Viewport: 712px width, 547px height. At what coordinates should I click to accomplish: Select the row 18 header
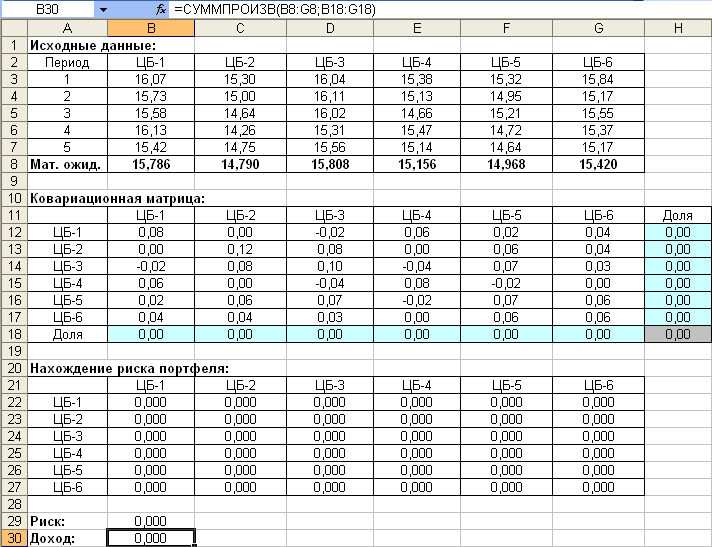click(13, 334)
